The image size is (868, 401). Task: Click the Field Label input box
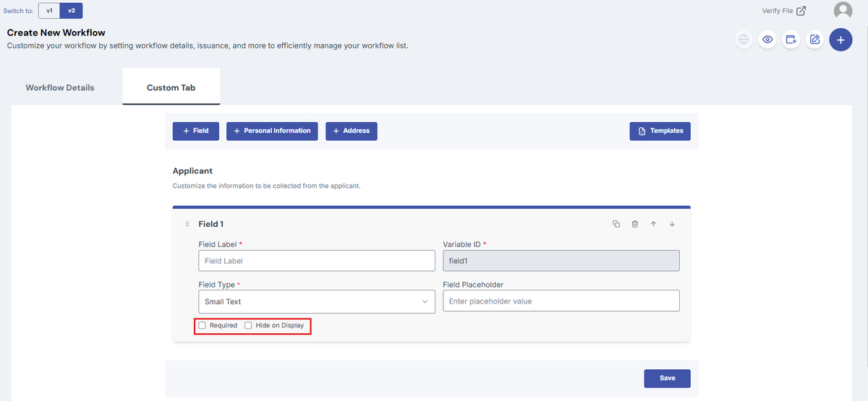click(x=316, y=261)
